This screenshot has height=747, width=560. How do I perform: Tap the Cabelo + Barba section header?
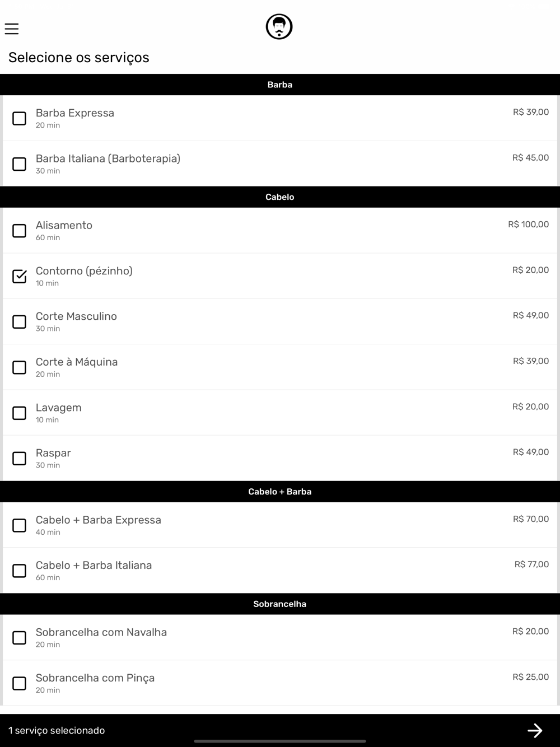pos(280,492)
